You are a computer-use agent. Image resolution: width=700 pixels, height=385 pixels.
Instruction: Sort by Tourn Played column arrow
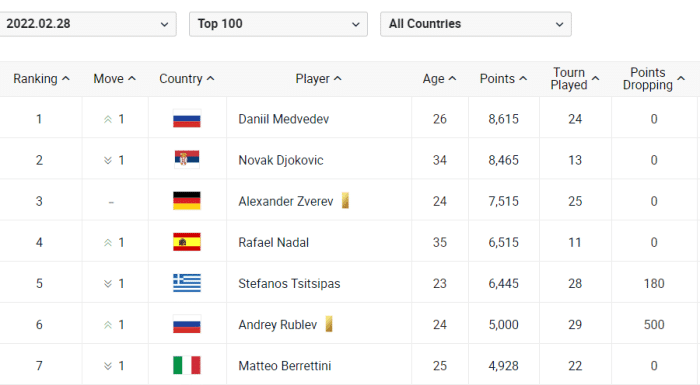click(x=595, y=79)
